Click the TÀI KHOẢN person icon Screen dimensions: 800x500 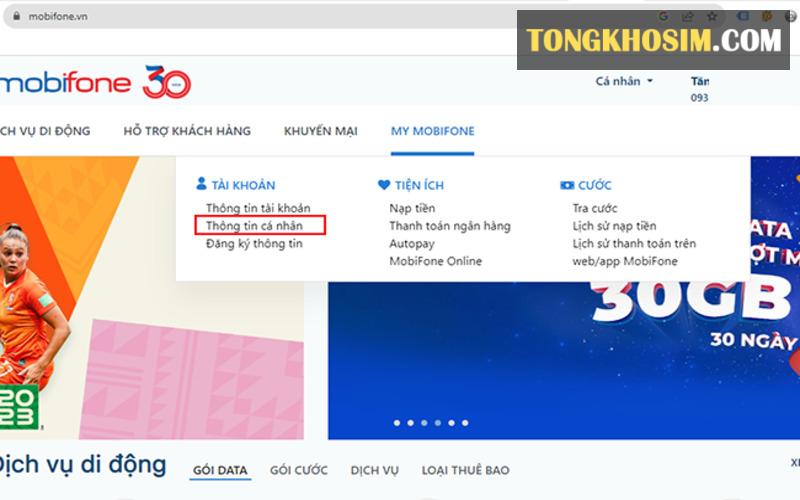[x=202, y=184]
